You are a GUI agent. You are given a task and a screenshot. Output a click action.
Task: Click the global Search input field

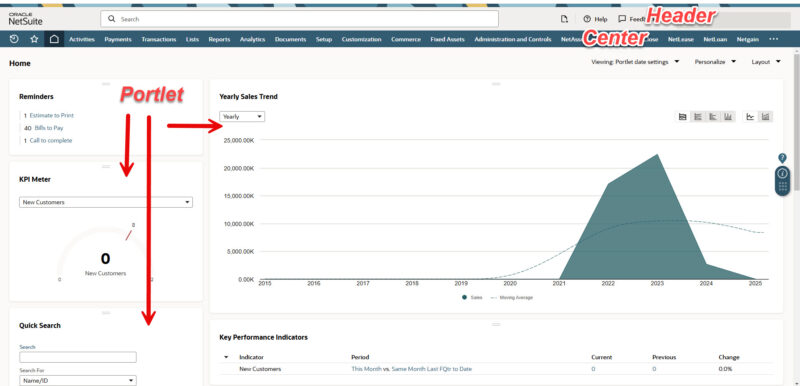299,19
